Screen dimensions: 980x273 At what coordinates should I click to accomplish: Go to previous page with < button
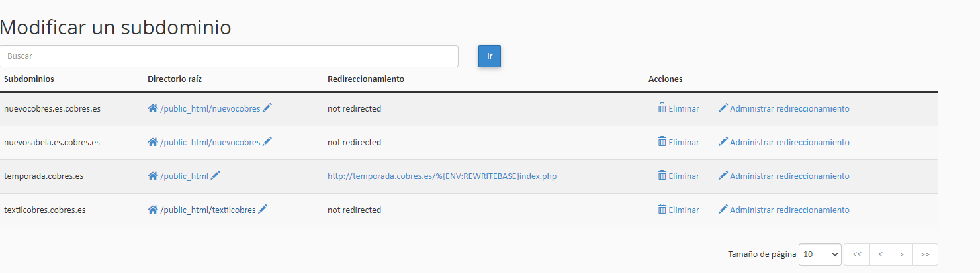tap(880, 254)
